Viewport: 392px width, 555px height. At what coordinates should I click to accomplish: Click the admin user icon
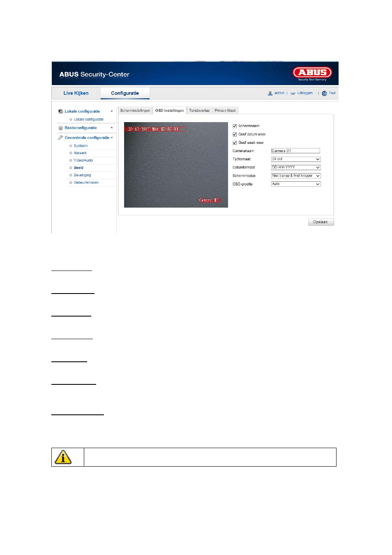click(270, 93)
